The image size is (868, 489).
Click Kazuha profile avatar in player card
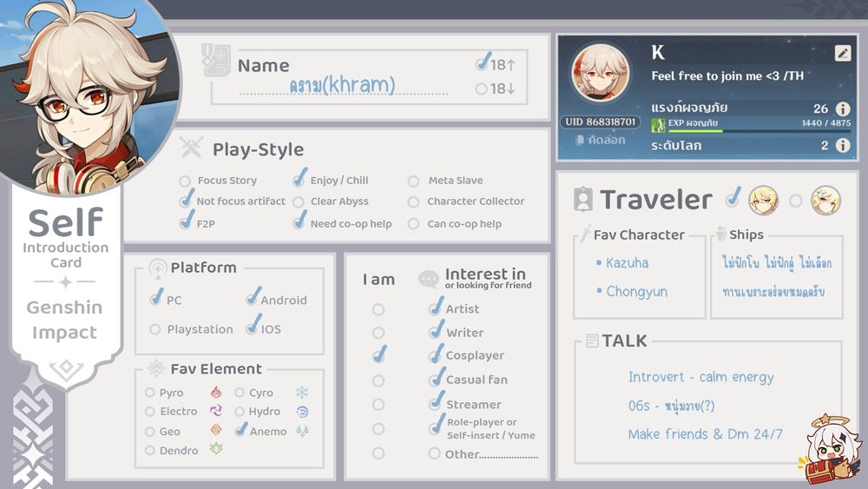tap(601, 73)
